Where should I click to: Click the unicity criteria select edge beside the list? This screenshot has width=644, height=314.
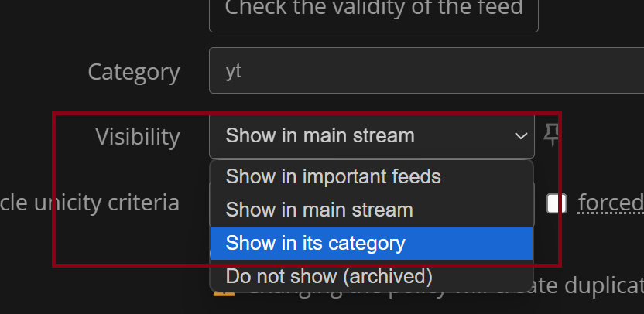[x=534, y=203]
